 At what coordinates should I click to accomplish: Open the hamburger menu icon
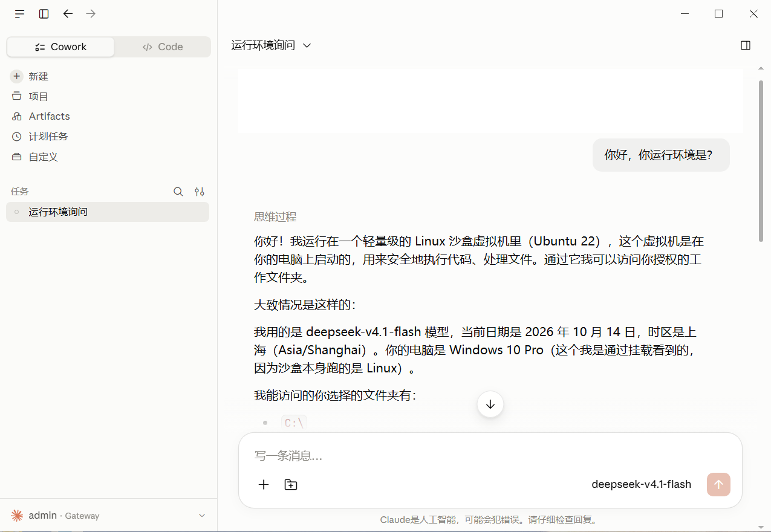pyautogui.click(x=20, y=14)
